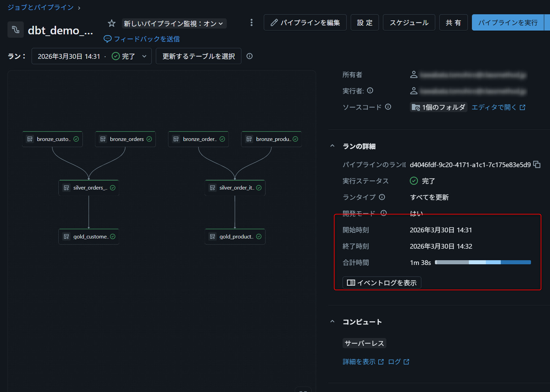Collapse the ランの詳細 section
Screen dimensions: 550x392
pos(332,146)
